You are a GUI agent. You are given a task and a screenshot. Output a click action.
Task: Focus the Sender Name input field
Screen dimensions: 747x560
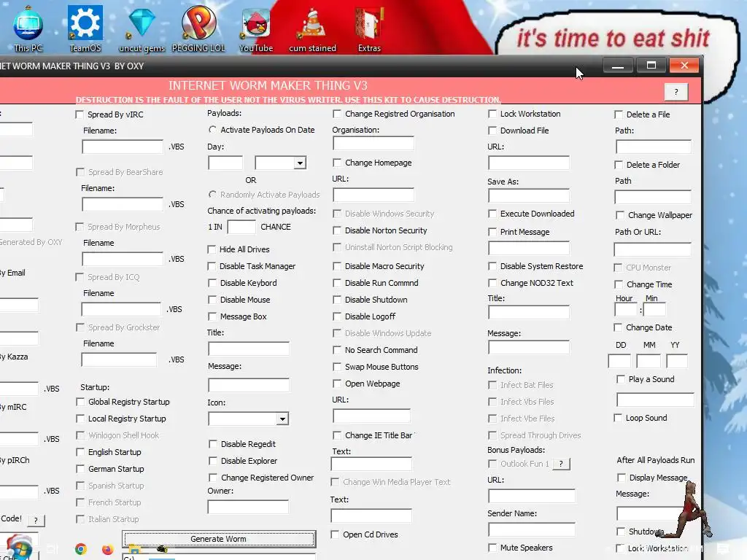click(532, 529)
